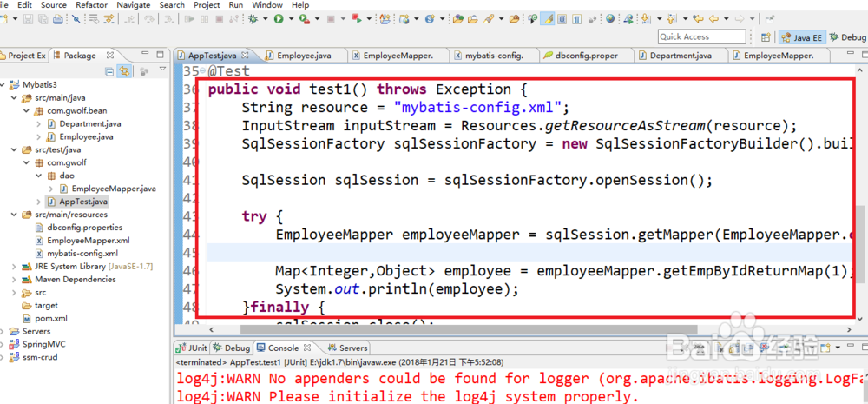This screenshot has width=868, height=404.
Task: Click Collapse All in Package Explorer
Action: (x=109, y=71)
